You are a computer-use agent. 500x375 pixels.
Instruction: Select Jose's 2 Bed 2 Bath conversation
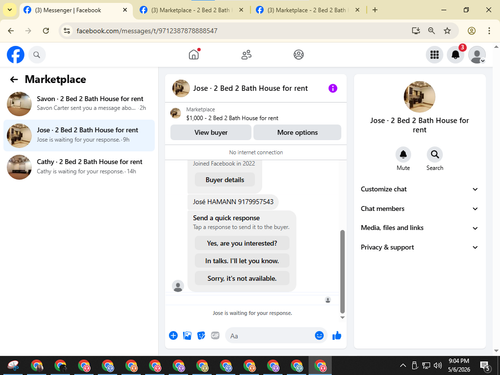(x=79, y=135)
